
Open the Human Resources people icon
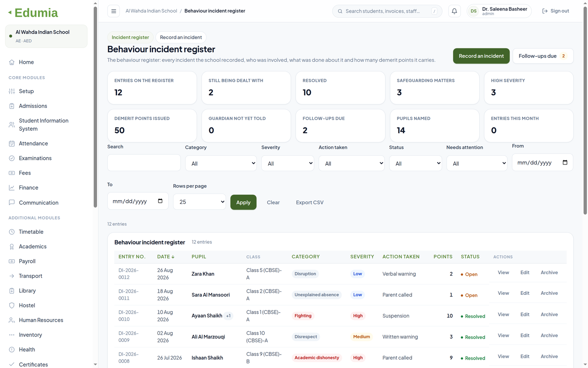(12, 320)
